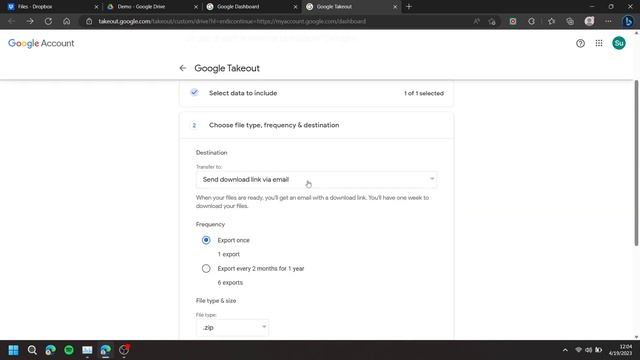Click the page vertical scrollbar
Screen dimensions: 640x360
(636, 163)
